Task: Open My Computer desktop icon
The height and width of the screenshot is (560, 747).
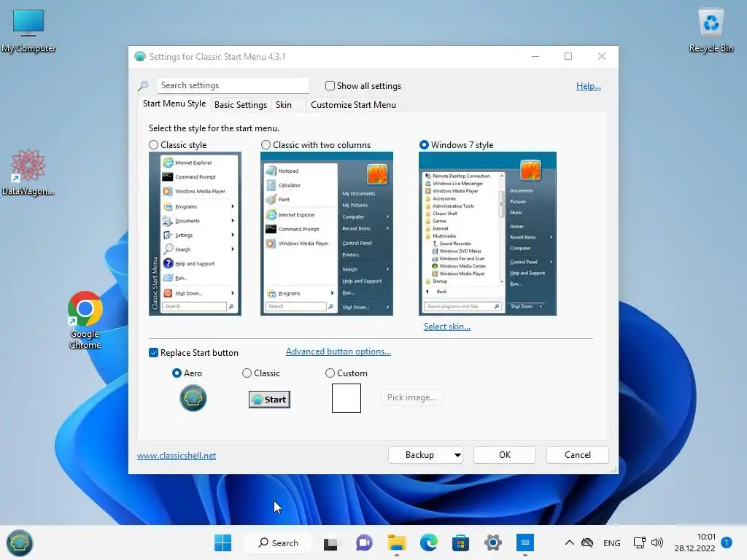Action: (x=28, y=31)
